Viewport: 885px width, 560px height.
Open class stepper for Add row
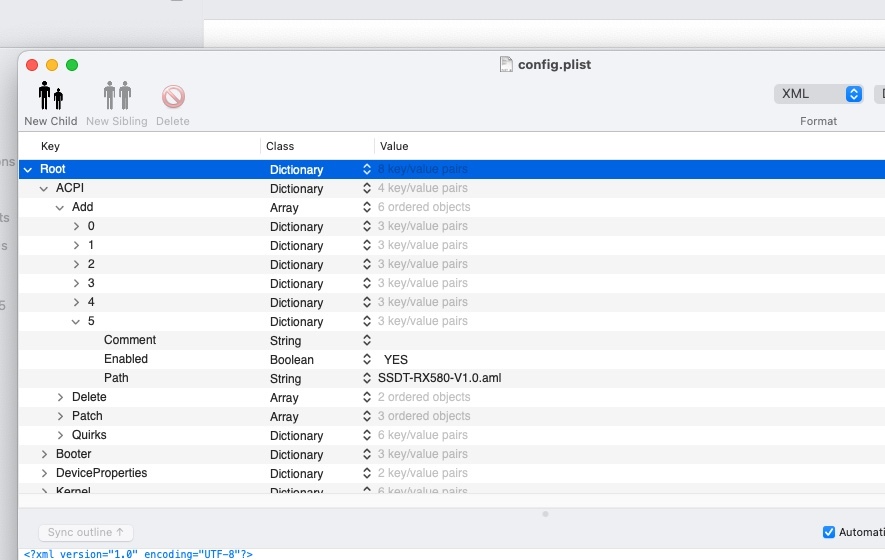pyautogui.click(x=367, y=207)
